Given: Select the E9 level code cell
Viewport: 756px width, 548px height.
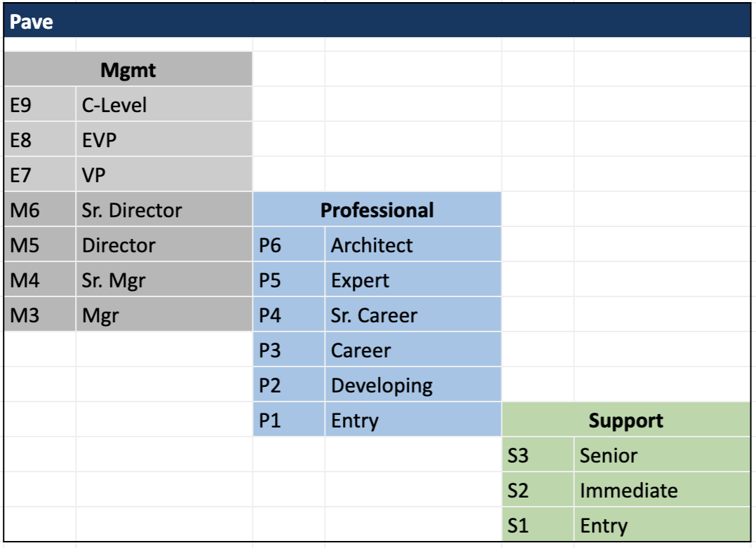Looking at the screenshot, I should (39, 104).
